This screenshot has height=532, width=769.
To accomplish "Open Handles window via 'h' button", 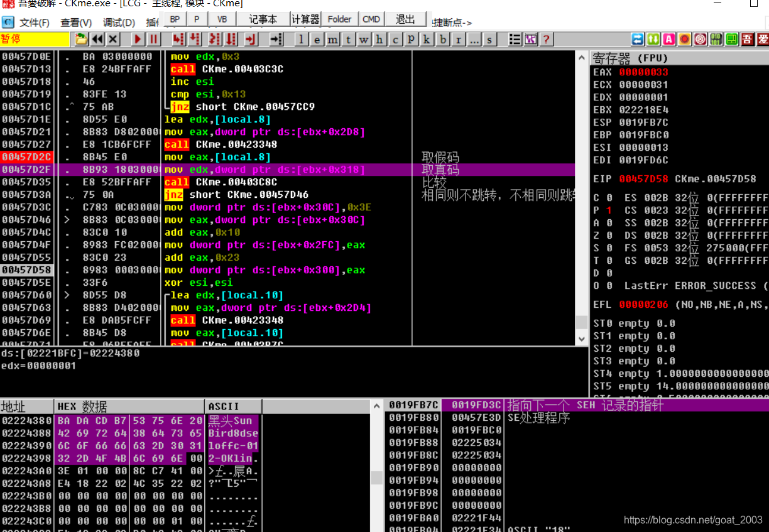I will pos(380,40).
